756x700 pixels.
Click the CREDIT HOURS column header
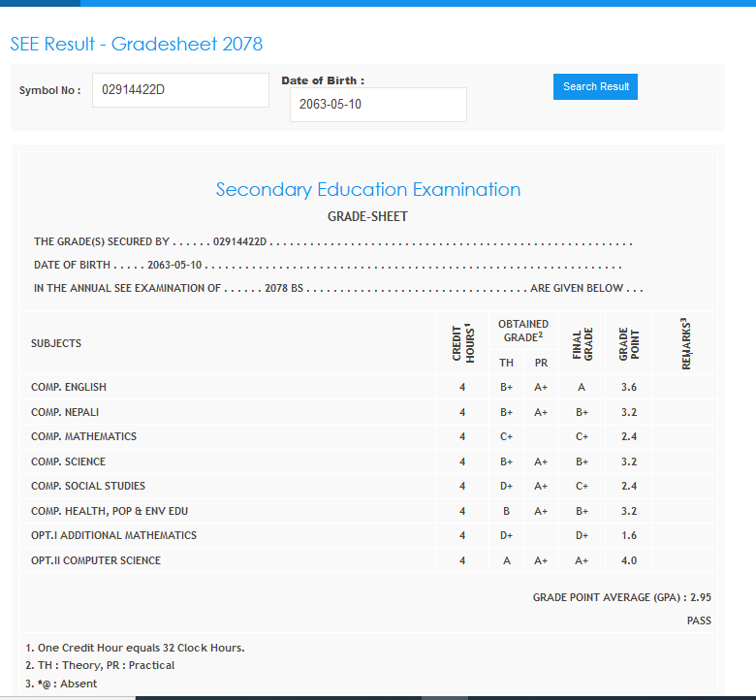tap(463, 343)
